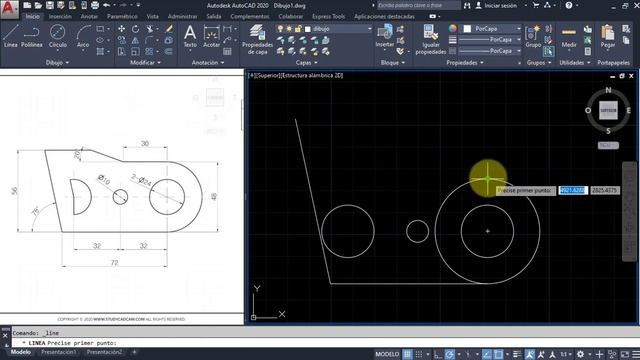Toggle snap mode in status bar

tap(419, 354)
